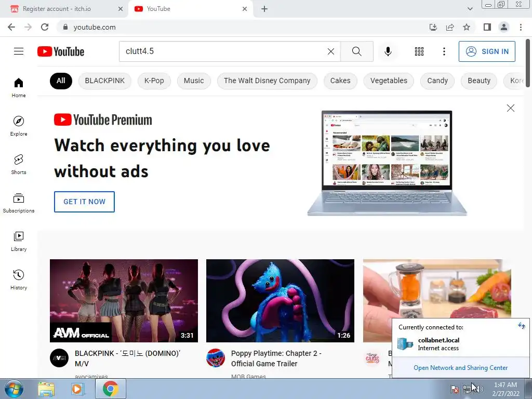Play the BLACKPINK video thumbnail
The width and height of the screenshot is (532, 399).
coord(124,301)
